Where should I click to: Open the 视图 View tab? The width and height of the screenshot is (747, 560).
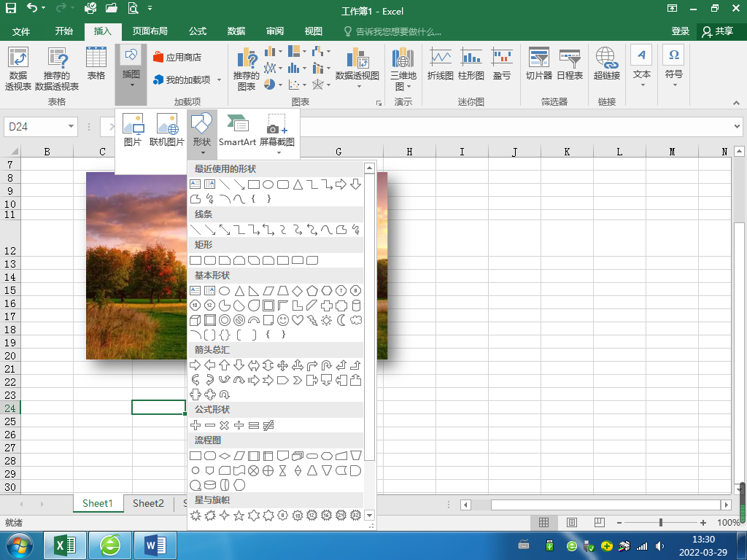point(314,31)
